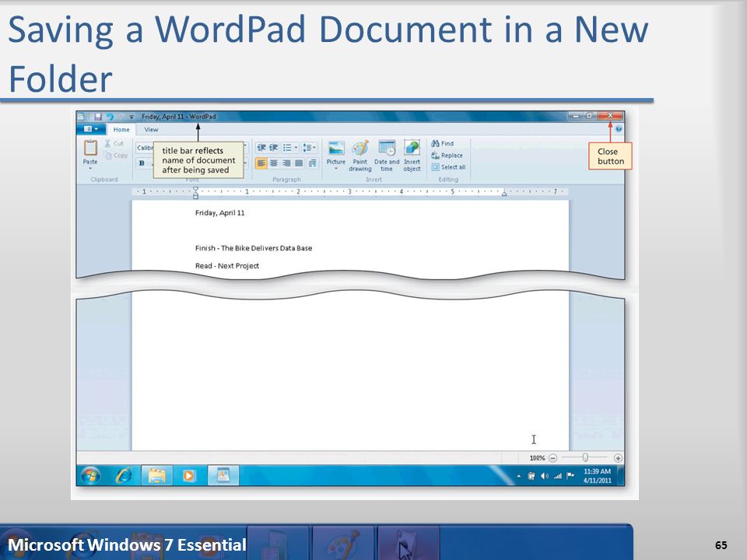Click the zoom out minus button

pyautogui.click(x=552, y=458)
